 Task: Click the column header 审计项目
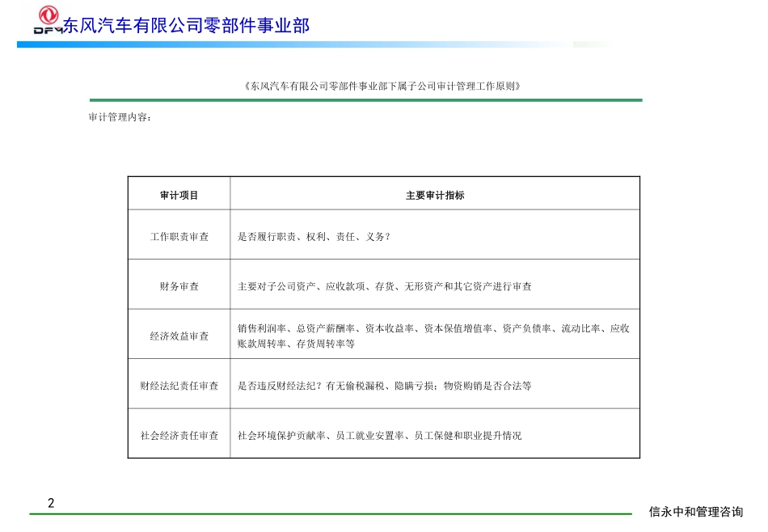click(x=179, y=195)
